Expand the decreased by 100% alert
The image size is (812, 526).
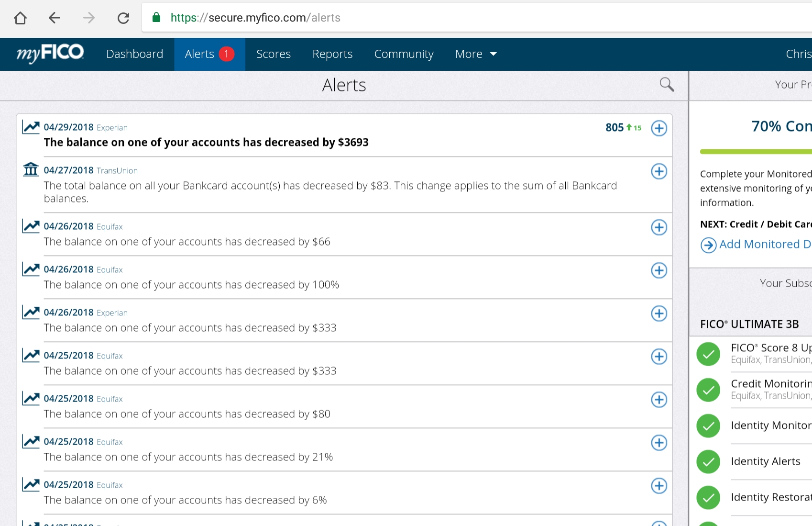pyautogui.click(x=659, y=270)
